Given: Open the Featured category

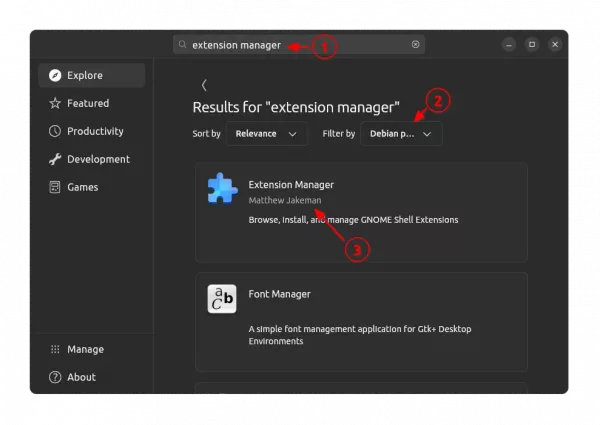Looking at the screenshot, I should point(92,103).
